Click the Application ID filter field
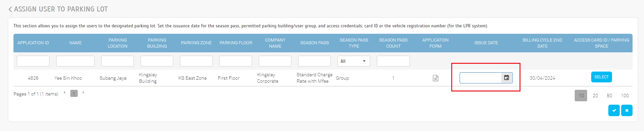The image size is (644, 131). point(33,61)
